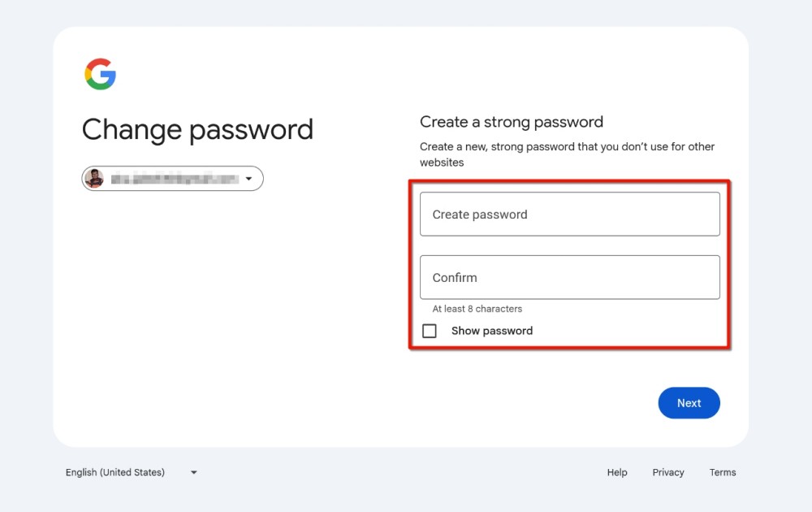The width and height of the screenshot is (812, 512).
Task: Open the account switcher via chip arrow
Action: click(x=248, y=178)
